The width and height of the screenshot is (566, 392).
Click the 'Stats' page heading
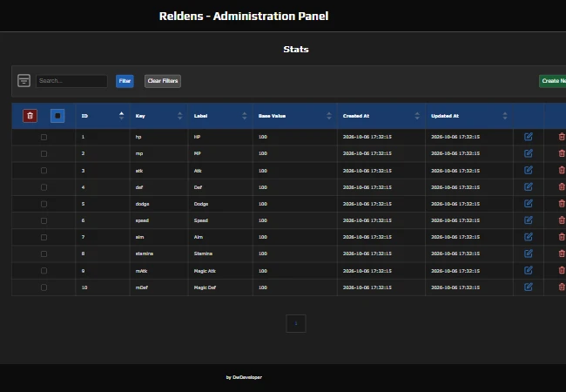pyautogui.click(x=296, y=49)
